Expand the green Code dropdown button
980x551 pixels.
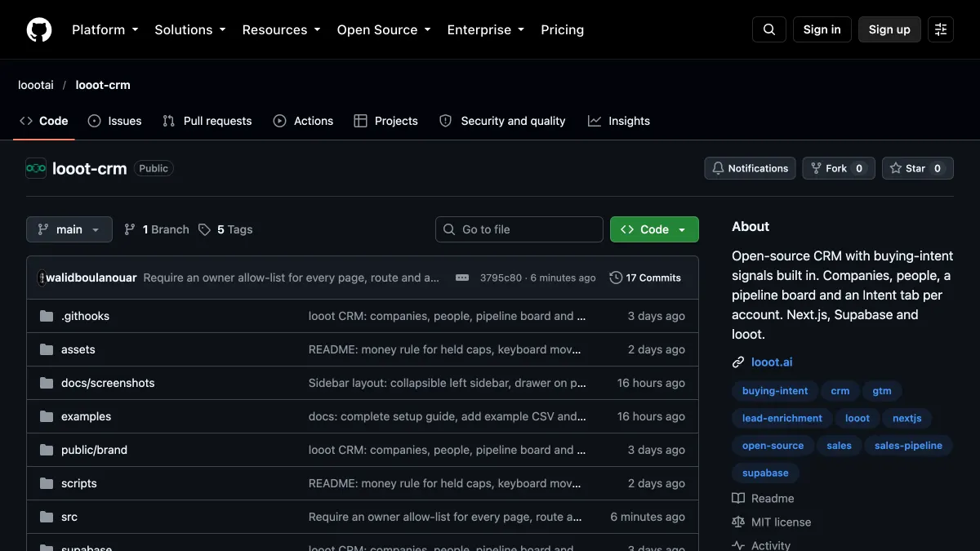point(654,229)
